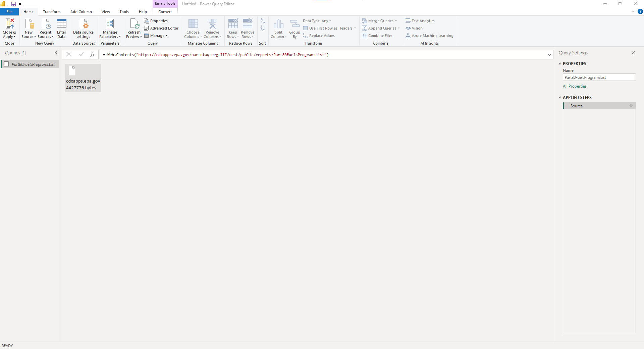Open the Advanced Editor

(161, 28)
